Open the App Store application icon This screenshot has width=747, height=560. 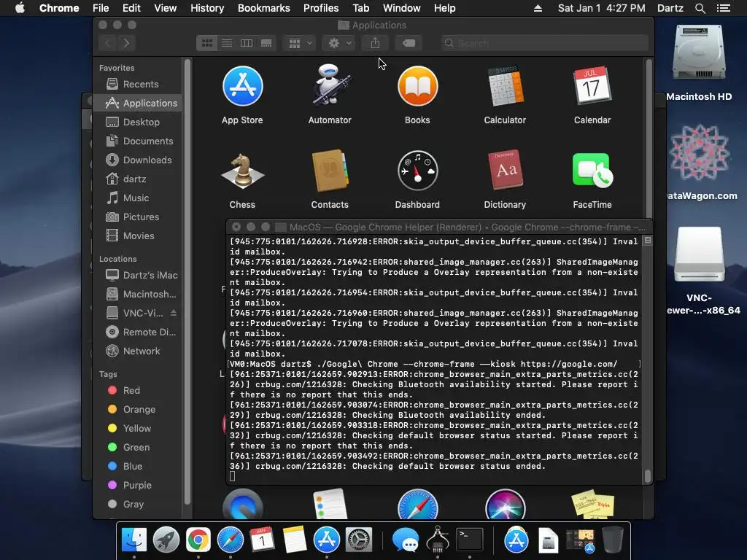click(242, 86)
